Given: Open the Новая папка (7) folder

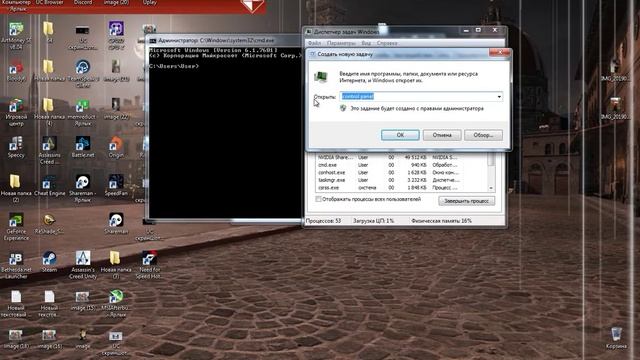Looking at the screenshot, I should click(x=116, y=264).
